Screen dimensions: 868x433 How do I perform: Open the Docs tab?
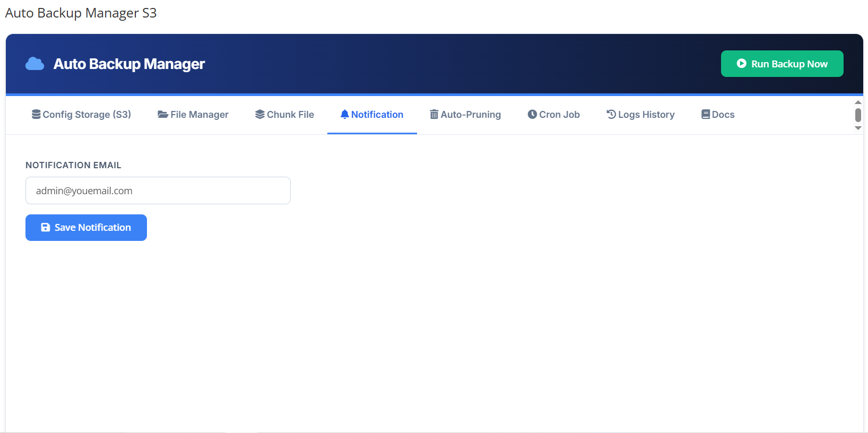coord(718,115)
